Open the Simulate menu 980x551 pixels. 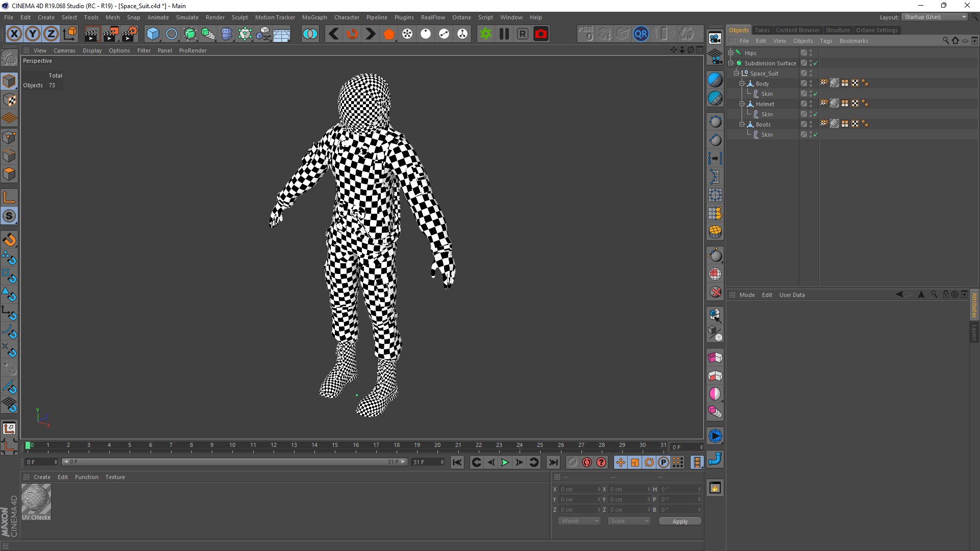[x=187, y=17]
